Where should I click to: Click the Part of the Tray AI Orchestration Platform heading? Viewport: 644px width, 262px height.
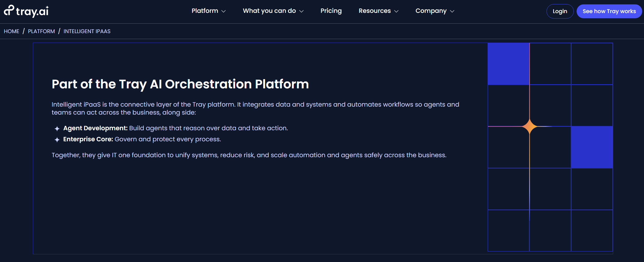tap(180, 84)
